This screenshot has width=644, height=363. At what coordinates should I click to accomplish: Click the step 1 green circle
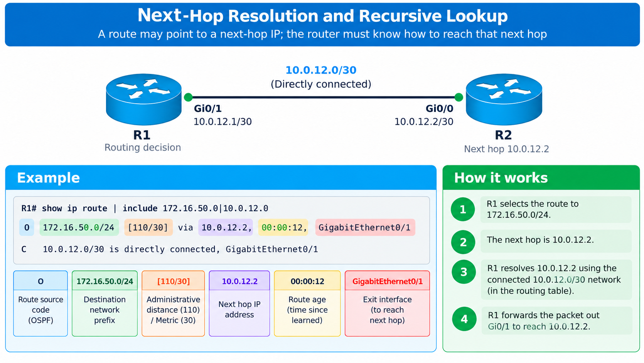pyautogui.click(x=463, y=209)
